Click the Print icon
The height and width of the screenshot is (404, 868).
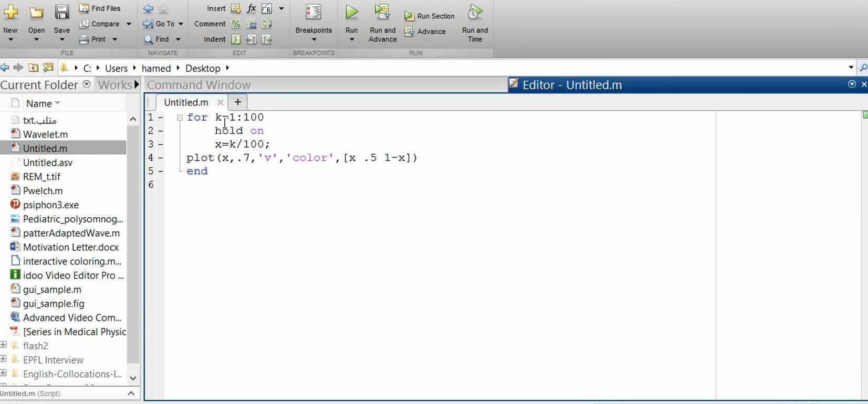(83, 39)
